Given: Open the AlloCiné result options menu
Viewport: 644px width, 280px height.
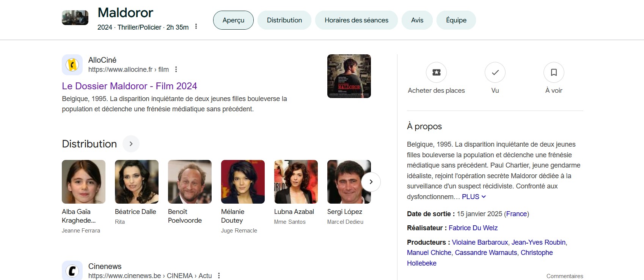Looking at the screenshot, I should 176,70.
